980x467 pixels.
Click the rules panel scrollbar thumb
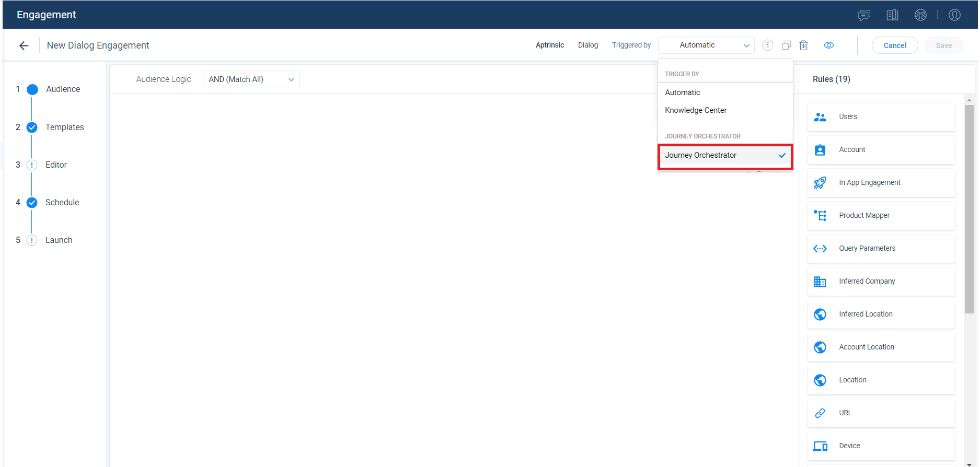coord(969,209)
